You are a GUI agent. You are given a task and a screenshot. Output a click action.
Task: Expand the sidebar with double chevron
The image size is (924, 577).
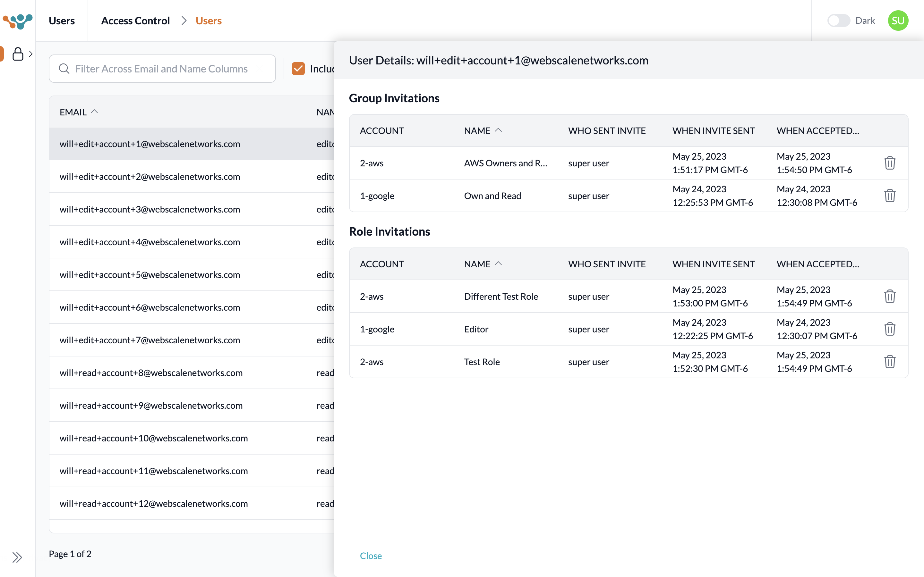point(17,557)
